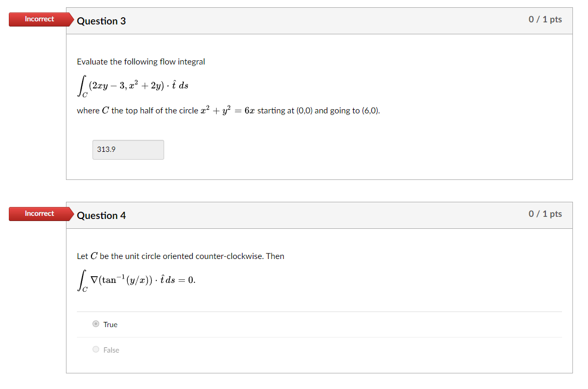The height and width of the screenshot is (389, 588).
Task: Click the False answer label text
Action: click(x=111, y=349)
